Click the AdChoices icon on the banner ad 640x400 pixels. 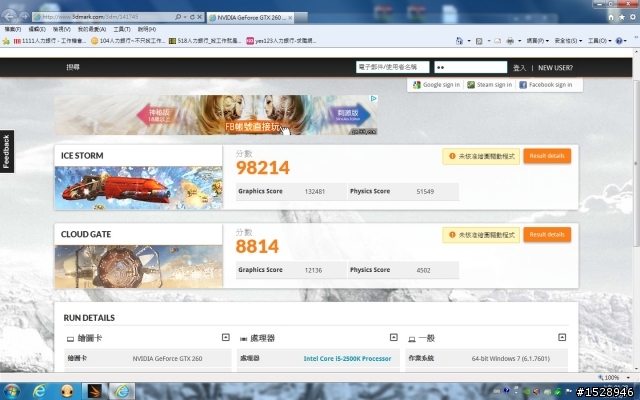pos(373,98)
